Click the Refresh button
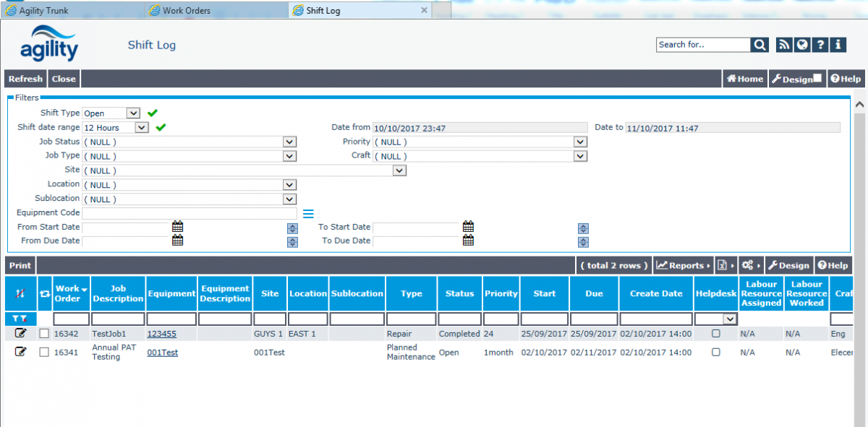Image resolution: width=868 pixels, height=427 pixels. [25, 78]
